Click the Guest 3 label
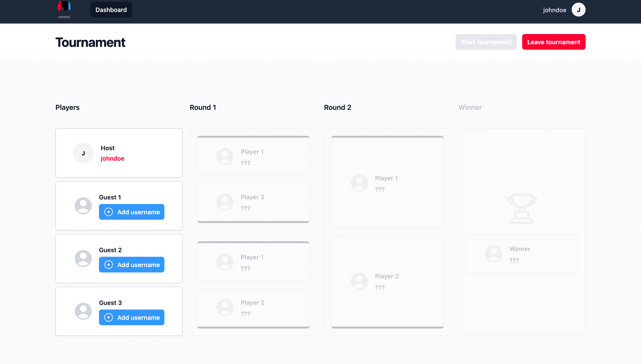This screenshot has width=641, height=364. (x=110, y=303)
